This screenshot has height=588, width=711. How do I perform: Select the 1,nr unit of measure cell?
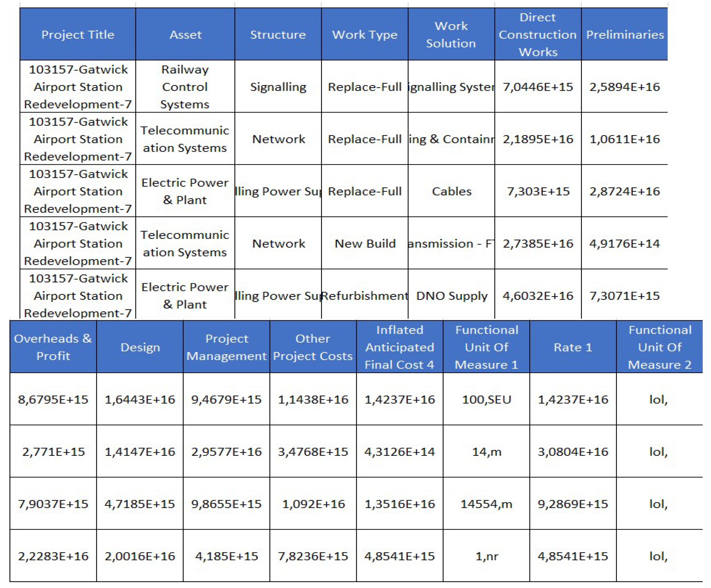point(487,556)
